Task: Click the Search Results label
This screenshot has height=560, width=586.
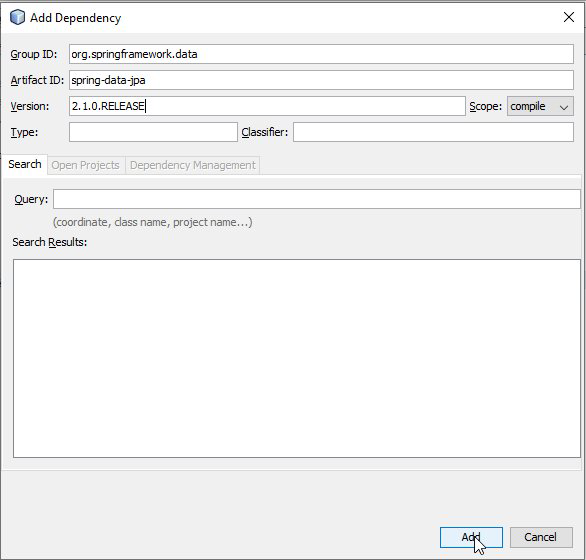Action: (49, 242)
